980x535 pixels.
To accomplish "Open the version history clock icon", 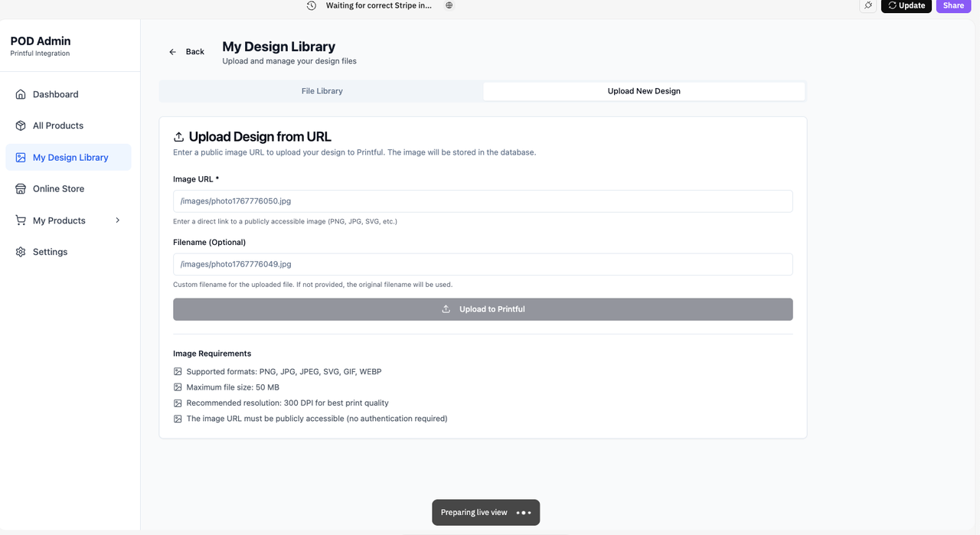I will point(311,5).
